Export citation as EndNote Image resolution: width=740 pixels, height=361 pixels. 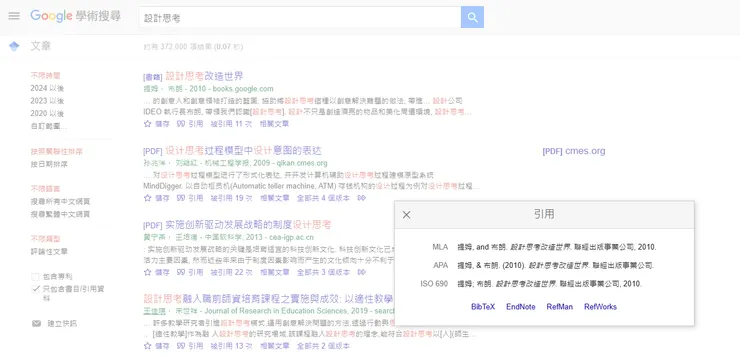pos(521,307)
